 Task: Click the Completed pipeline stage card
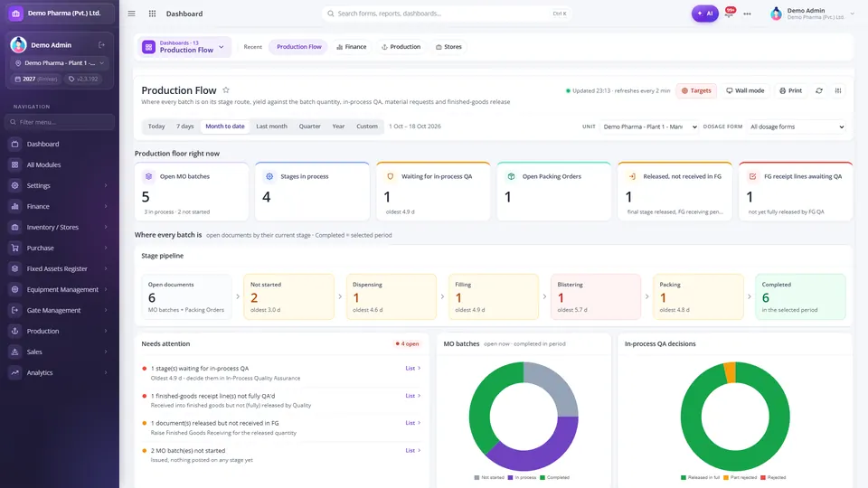pyautogui.click(x=800, y=296)
